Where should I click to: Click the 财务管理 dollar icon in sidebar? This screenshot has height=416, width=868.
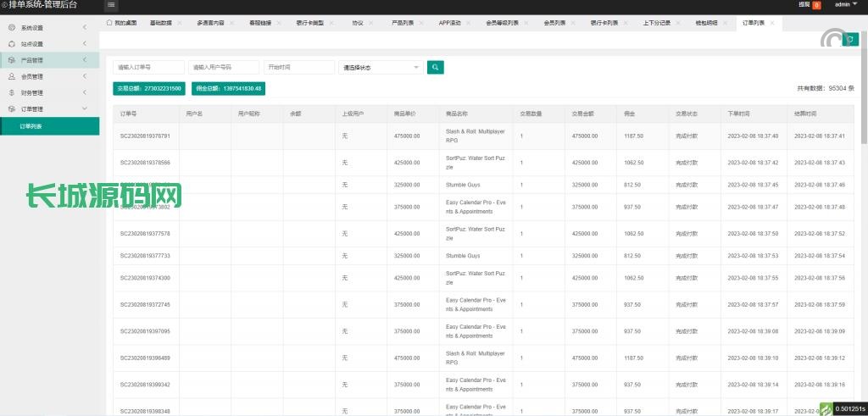[12, 92]
